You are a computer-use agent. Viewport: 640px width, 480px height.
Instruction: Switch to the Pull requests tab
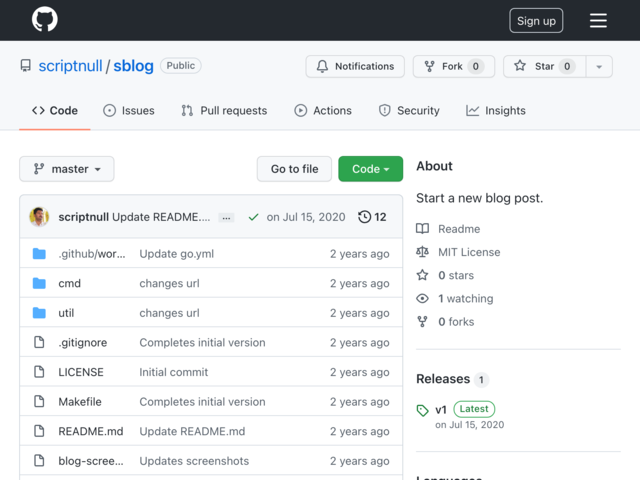[224, 111]
